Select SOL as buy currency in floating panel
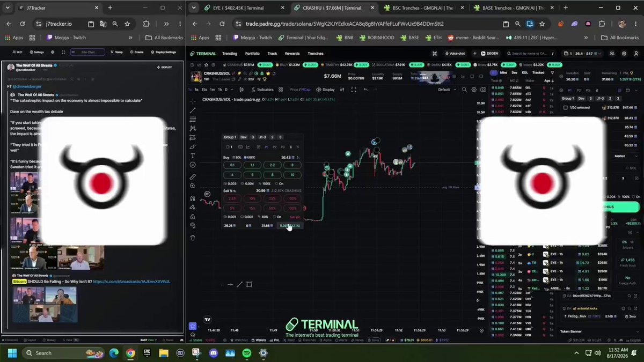Screen dimensions: 644x362 point(236,157)
